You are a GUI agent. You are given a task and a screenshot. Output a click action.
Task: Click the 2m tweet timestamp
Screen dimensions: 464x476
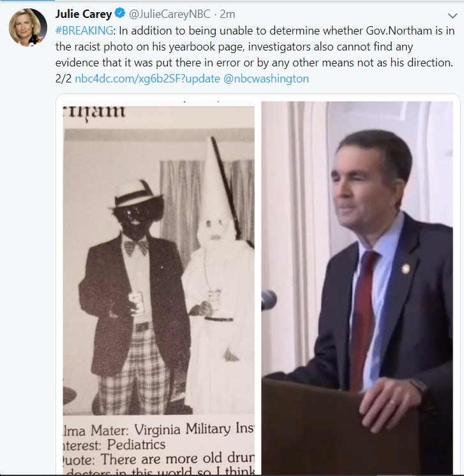pyautogui.click(x=227, y=14)
